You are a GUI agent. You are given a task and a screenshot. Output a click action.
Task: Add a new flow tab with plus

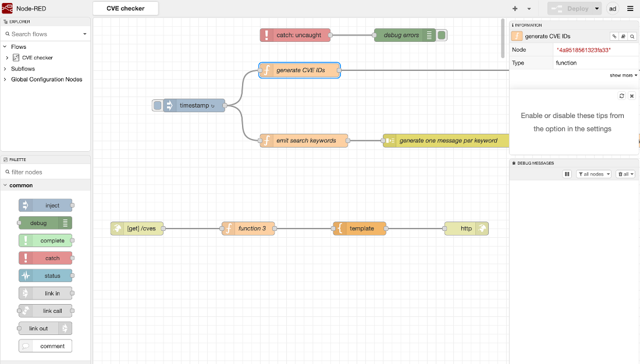coord(515,9)
